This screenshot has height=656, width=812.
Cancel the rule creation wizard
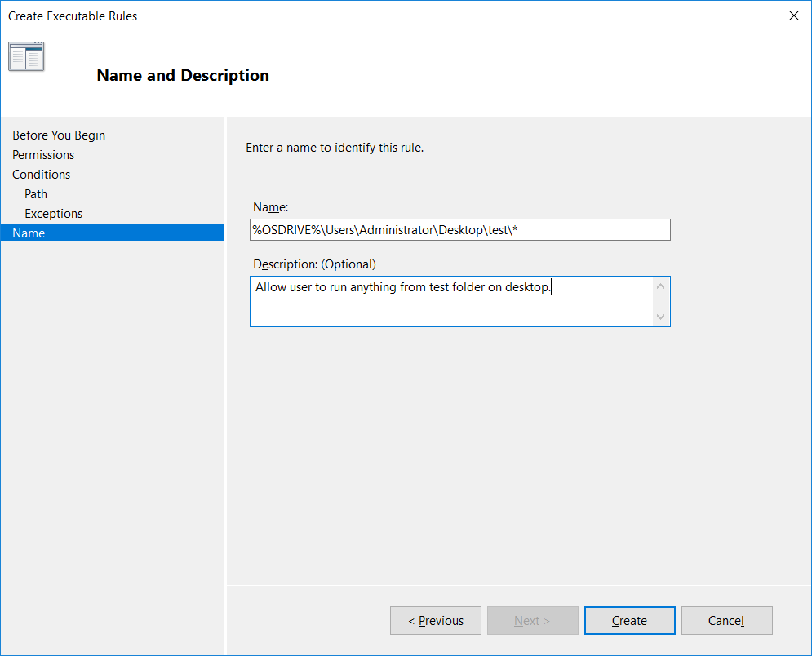726,620
